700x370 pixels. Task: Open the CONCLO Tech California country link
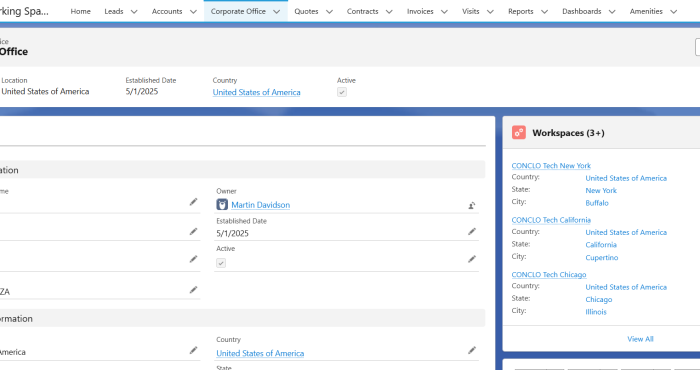[x=626, y=233]
